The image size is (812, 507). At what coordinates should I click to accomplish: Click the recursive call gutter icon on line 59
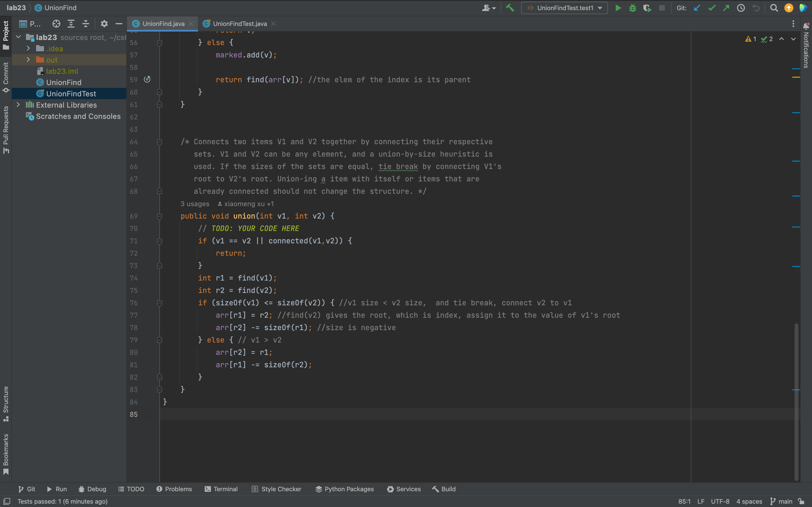tap(147, 79)
